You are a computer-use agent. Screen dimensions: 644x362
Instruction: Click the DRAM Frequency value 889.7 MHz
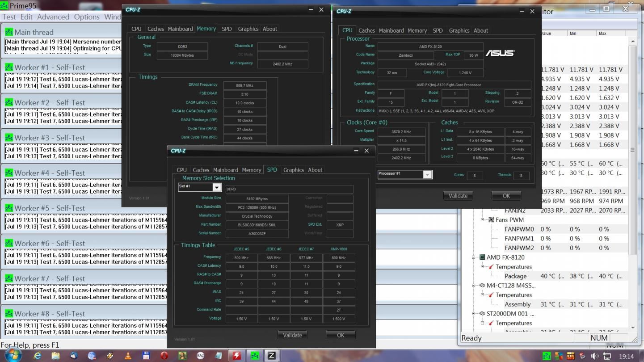(x=245, y=85)
